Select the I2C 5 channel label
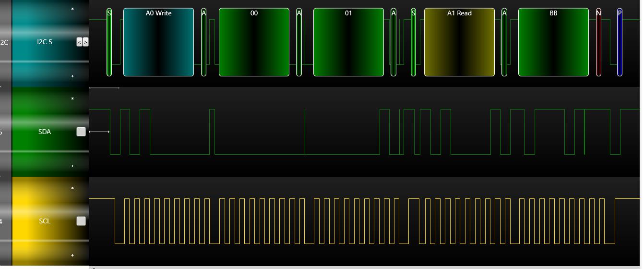644x269 pixels. (45, 42)
